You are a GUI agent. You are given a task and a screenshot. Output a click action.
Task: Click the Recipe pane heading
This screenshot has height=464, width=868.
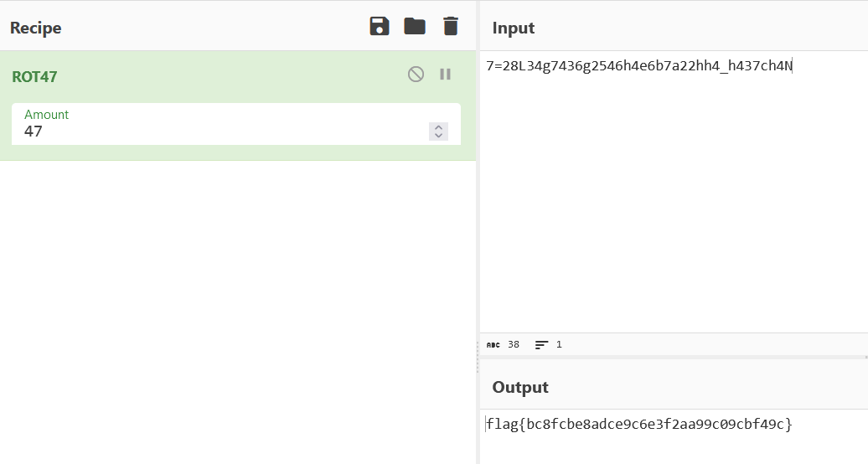point(35,28)
